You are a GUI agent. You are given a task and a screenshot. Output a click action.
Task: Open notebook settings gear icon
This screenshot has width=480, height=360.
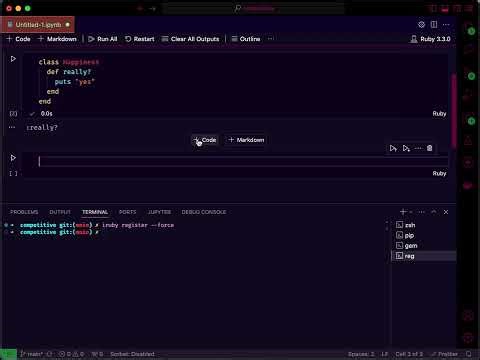pyautogui.click(x=421, y=25)
